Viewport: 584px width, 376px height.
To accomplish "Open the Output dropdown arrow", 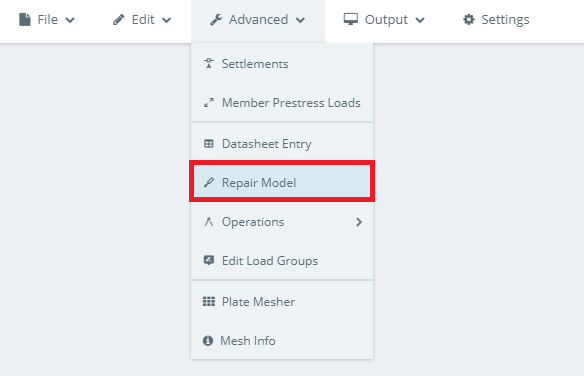I will pyautogui.click(x=420, y=20).
